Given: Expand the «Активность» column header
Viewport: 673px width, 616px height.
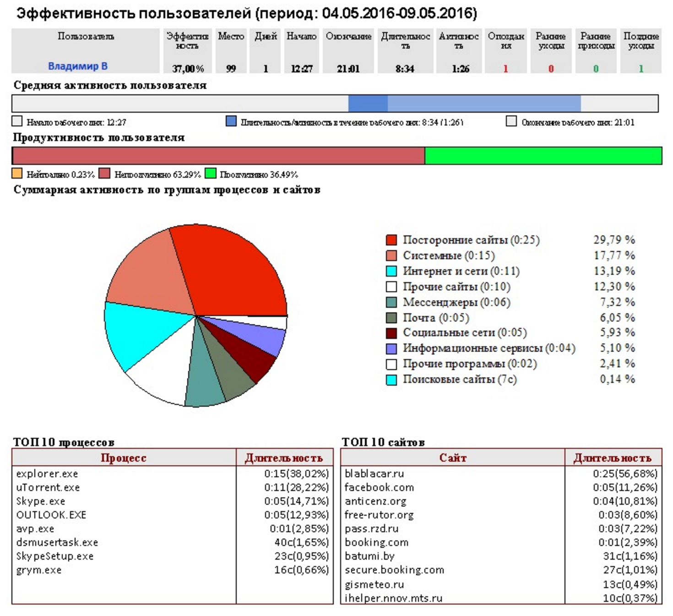Looking at the screenshot, I should click(458, 39).
